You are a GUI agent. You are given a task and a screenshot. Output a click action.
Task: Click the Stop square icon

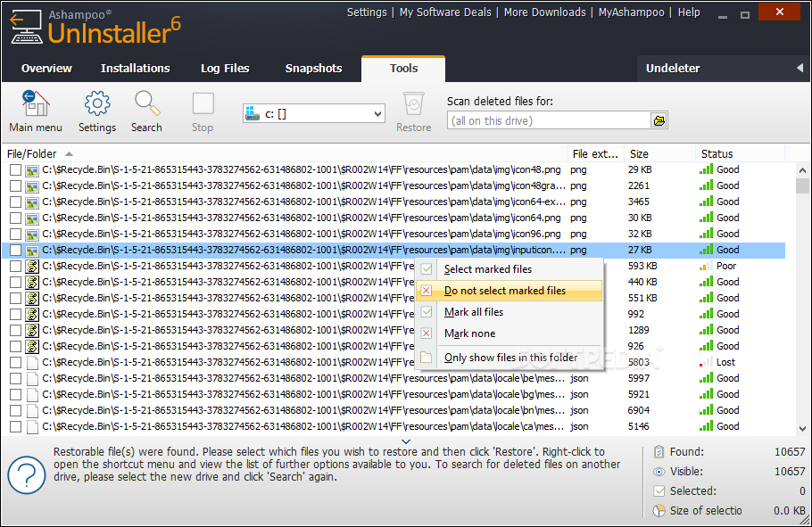[x=203, y=103]
